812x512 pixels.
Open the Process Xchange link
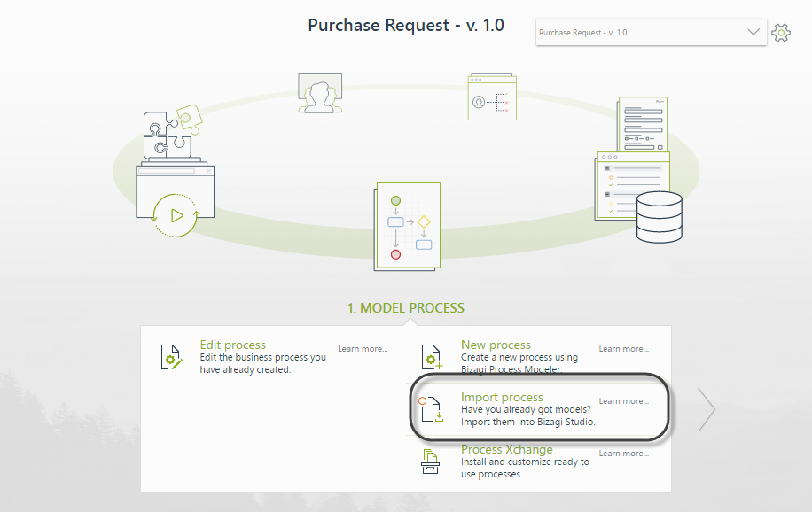[506, 449]
